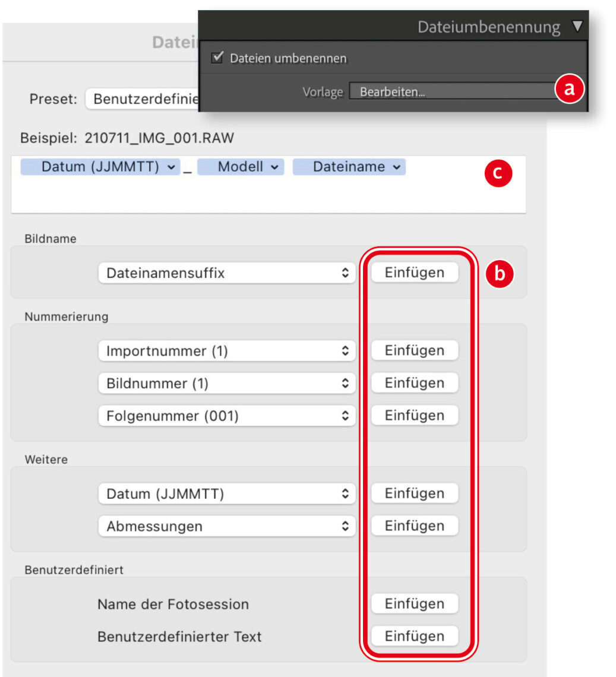The image size is (616, 677).
Task: Open the Dateinamensuffix dropdown
Action: pos(226,273)
